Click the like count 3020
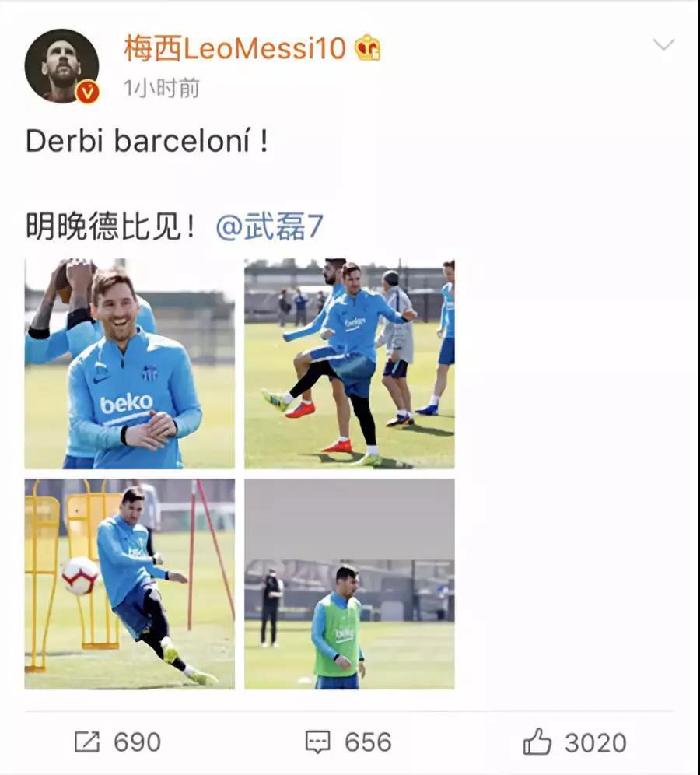This screenshot has width=700, height=775. click(x=595, y=742)
